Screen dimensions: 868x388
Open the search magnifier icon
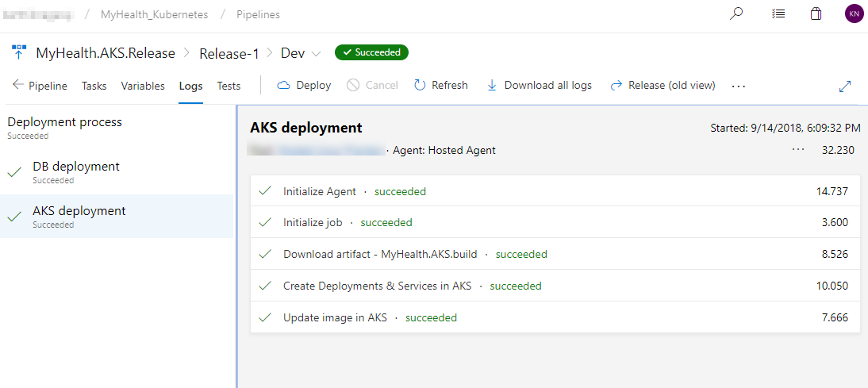tap(736, 14)
